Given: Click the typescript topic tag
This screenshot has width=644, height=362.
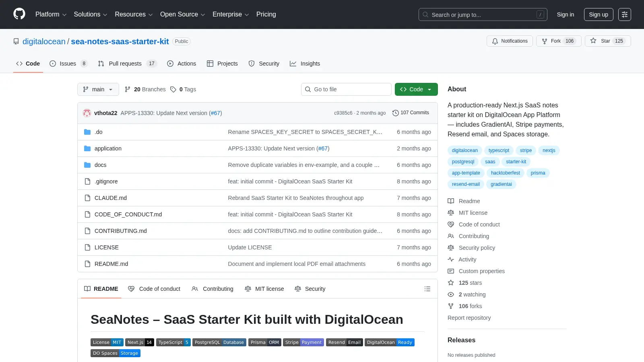Looking at the screenshot, I should pyautogui.click(x=499, y=150).
